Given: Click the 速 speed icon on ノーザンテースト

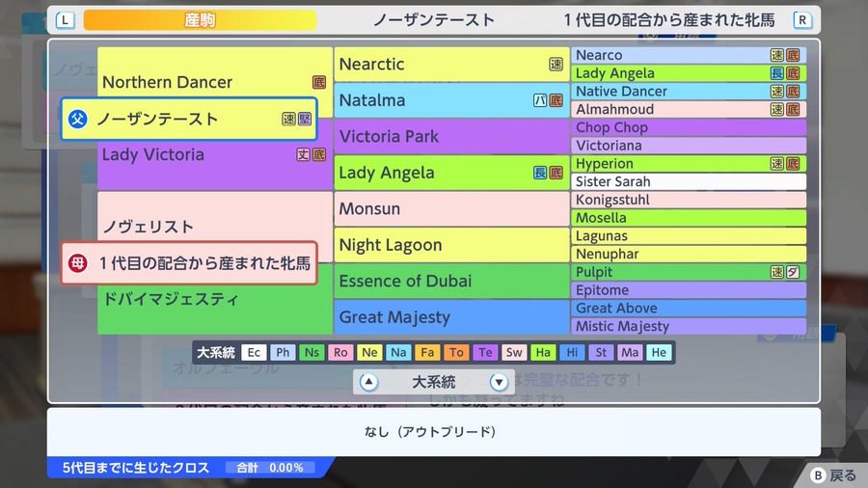Looking at the screenshot, I should [288, 119].
